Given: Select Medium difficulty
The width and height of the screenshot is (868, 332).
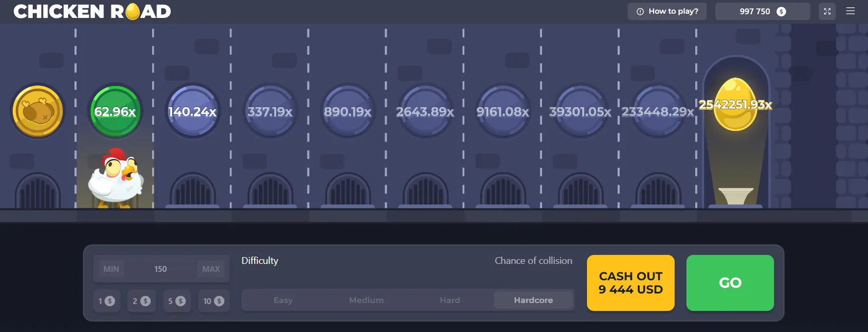Looking at the screenshot, I should pyautogui.click(x=366, y=300).
